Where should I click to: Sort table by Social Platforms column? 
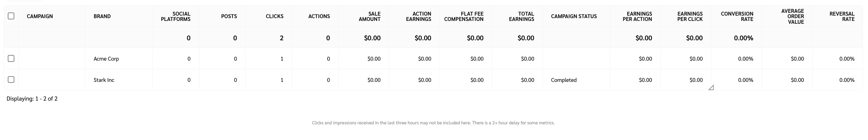176,16
